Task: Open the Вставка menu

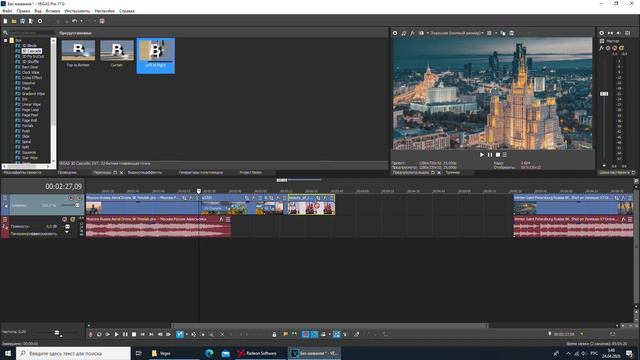Action: point(53,11)
